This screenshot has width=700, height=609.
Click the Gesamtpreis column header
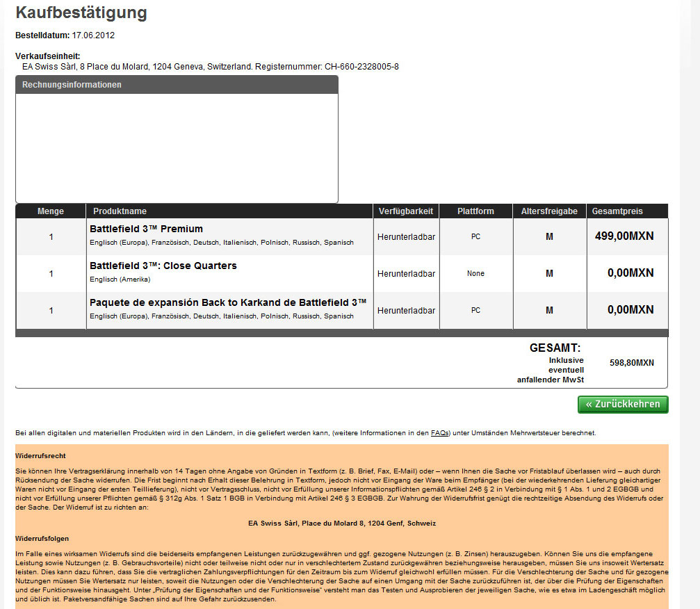627,211
